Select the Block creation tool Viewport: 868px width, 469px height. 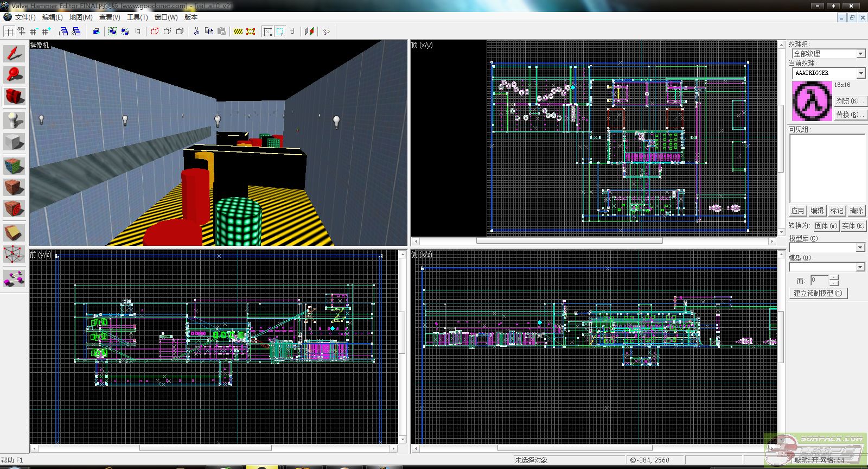pos(14,142)
